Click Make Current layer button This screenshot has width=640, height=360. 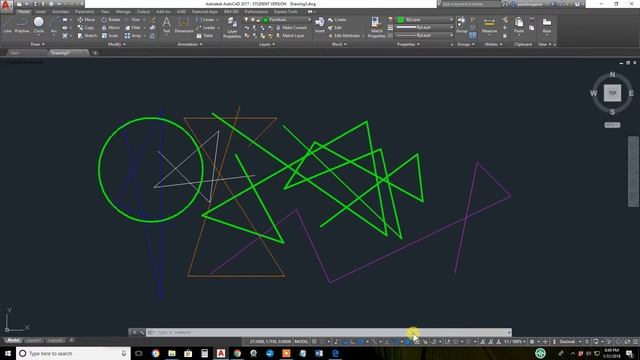tap(291, 28)
